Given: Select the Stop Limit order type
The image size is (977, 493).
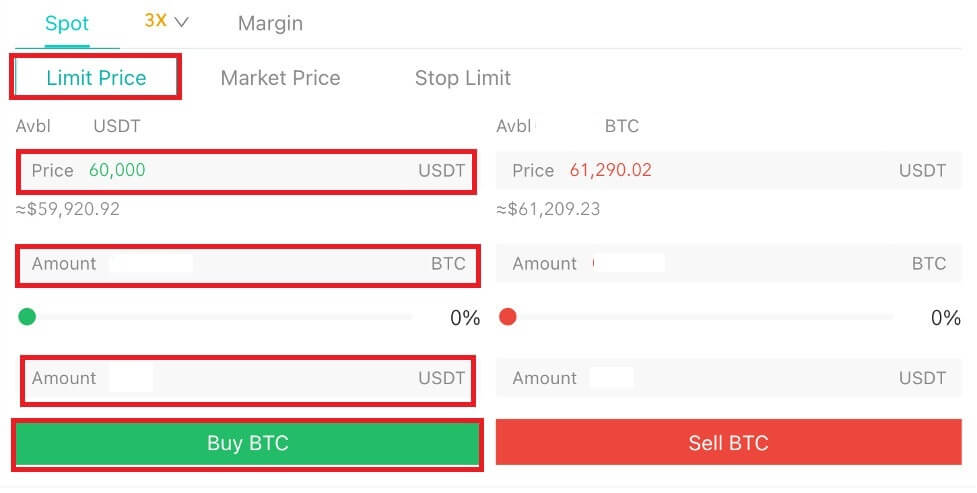Looking at the screenshot, I should 462,78.
